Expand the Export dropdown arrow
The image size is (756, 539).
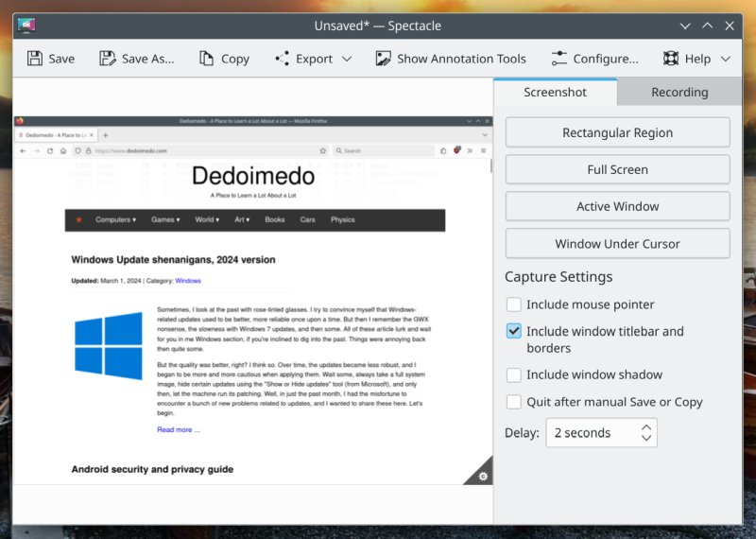click(347, 59)
